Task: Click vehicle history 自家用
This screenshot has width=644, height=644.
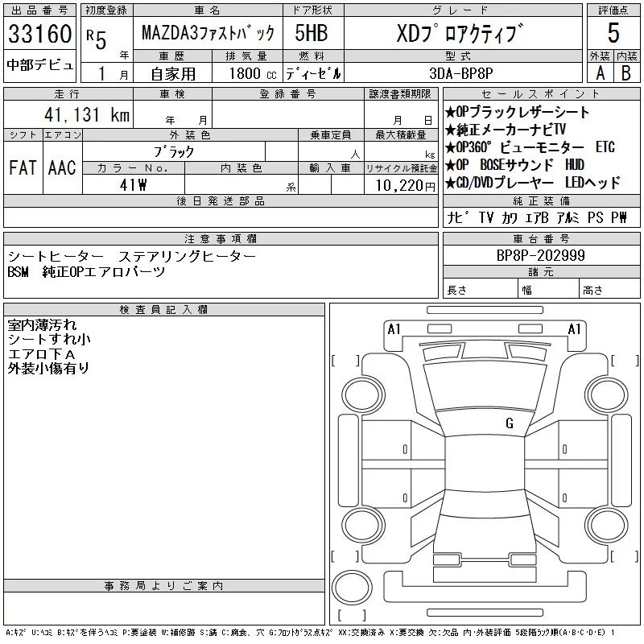Action: coord(173,74)
